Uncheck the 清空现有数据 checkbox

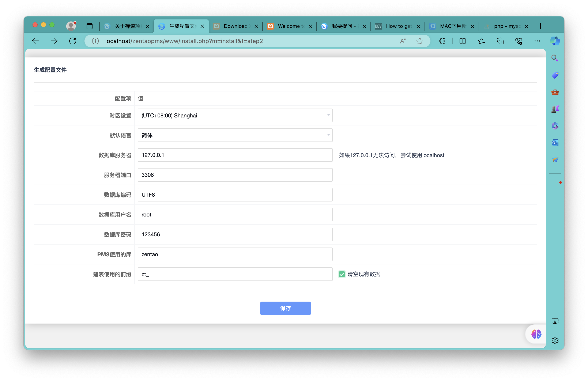(342, 274)
